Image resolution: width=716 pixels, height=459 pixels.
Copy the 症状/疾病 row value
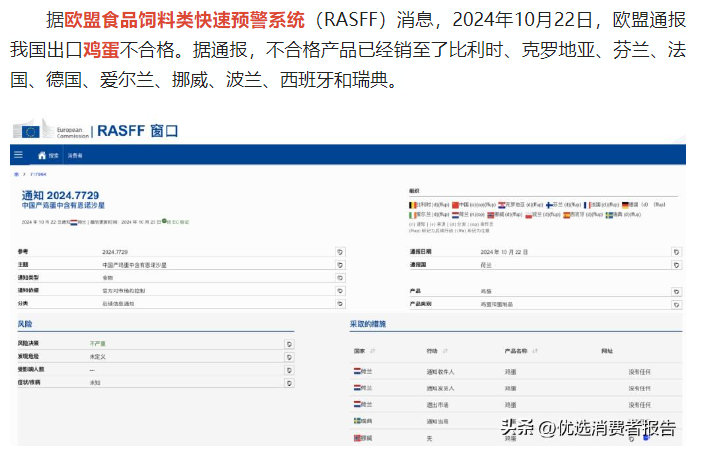click(x=289, y=383)
